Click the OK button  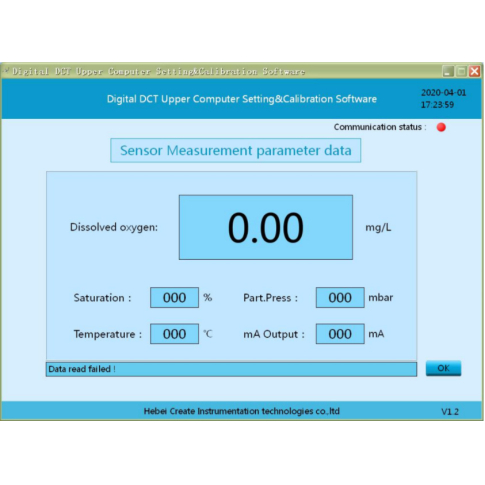coord(443,368)
